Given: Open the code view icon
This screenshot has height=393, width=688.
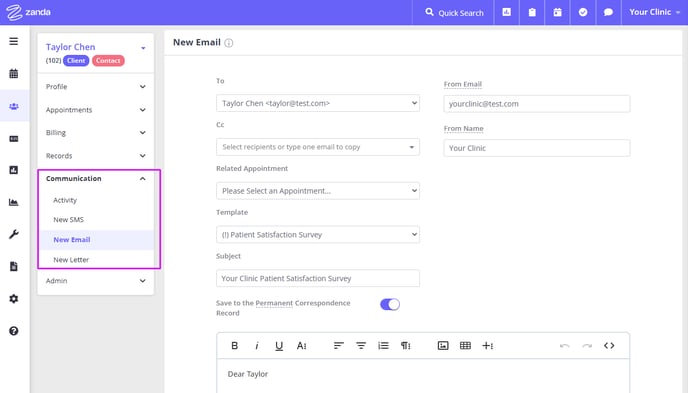Looking at the screenshot, I should coord(609,346).
